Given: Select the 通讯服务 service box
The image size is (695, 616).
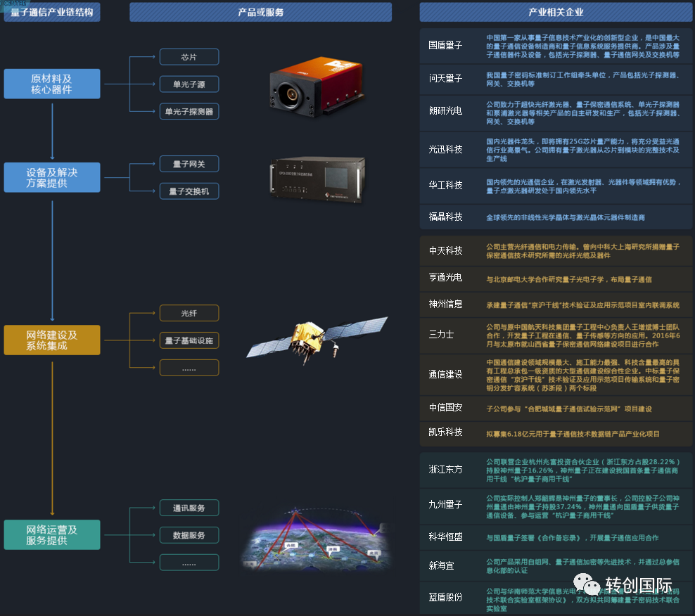Looking at the screenshot, I should tap(189, 508).
